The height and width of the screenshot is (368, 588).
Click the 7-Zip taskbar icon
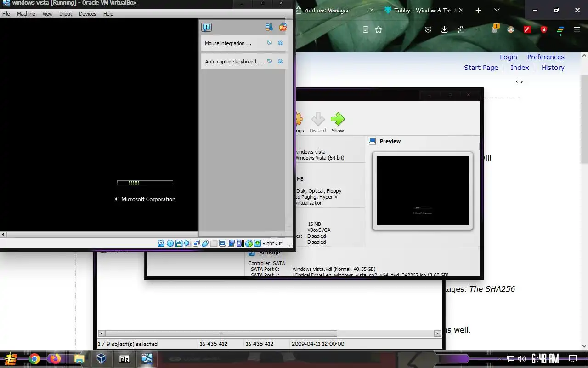click(124, 359)
